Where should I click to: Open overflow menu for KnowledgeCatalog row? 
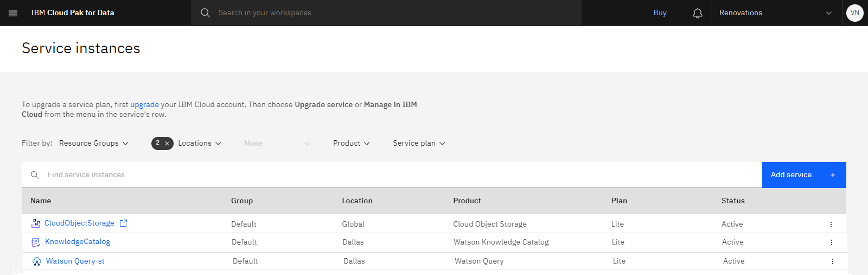coord(832,242)
